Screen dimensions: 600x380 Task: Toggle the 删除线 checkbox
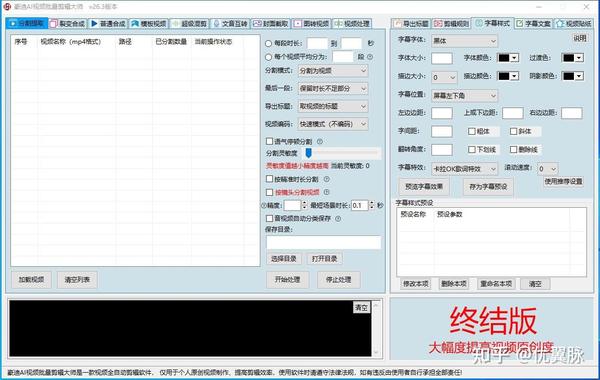pyautogui.click(x=514, y=150)
